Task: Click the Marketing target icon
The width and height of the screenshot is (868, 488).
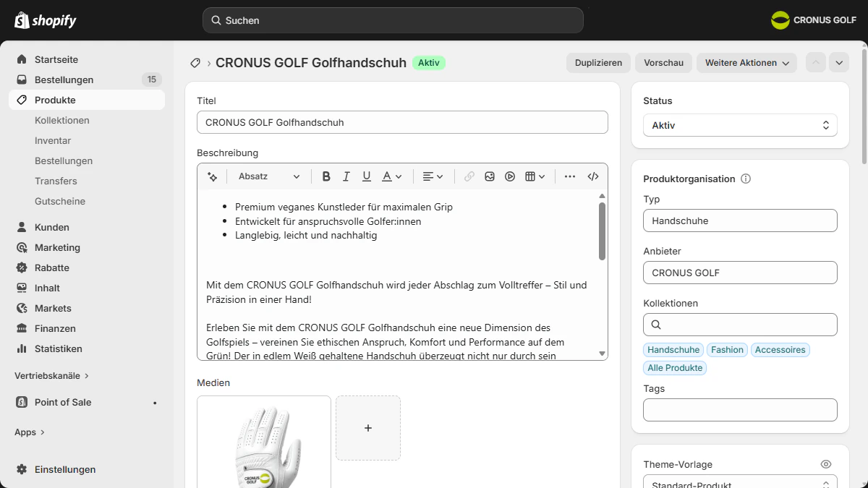Action: pyautogui.click(x=22, y=247)
